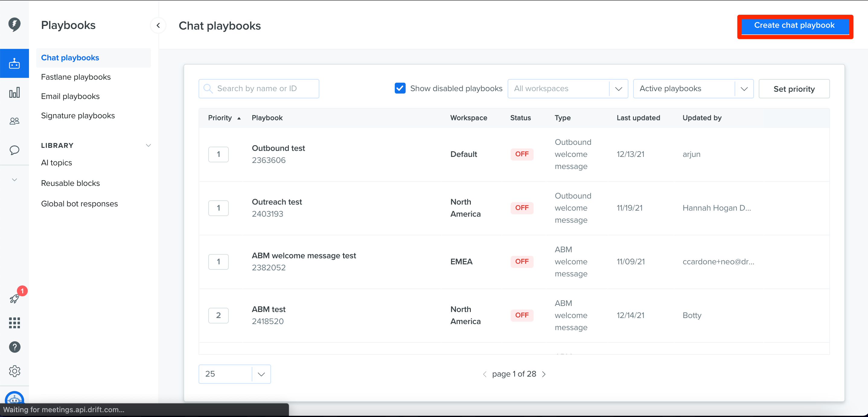Go to previous page arrow
Viewport: 868px width, 417px height.
tap(484, 374)
